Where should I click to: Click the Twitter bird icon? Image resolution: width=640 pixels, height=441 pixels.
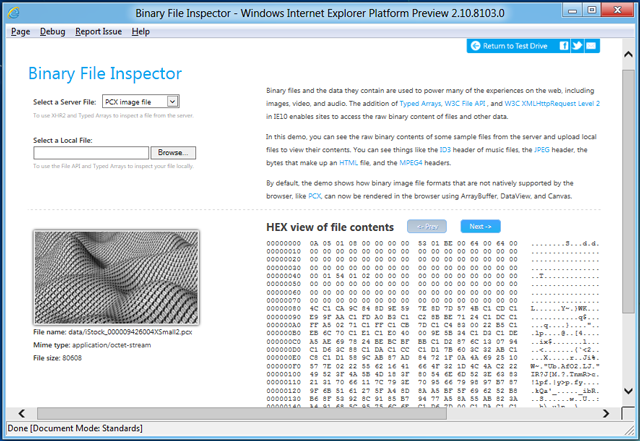[577, 46]
